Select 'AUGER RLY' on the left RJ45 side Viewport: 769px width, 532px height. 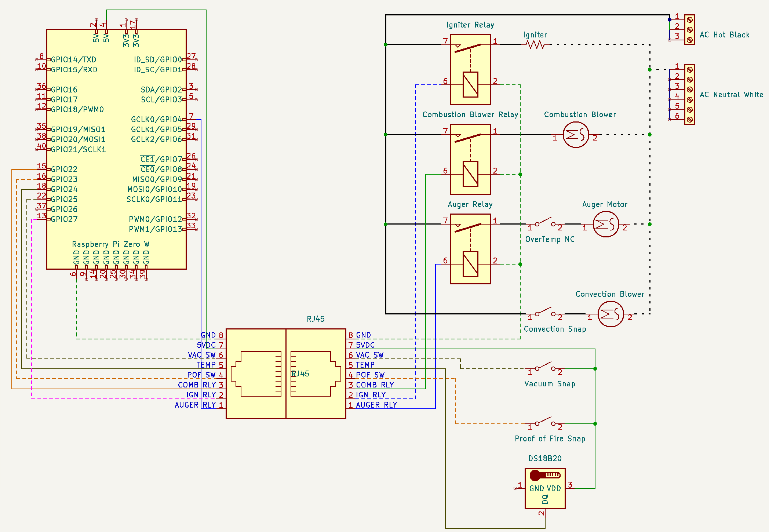(196, 405)
